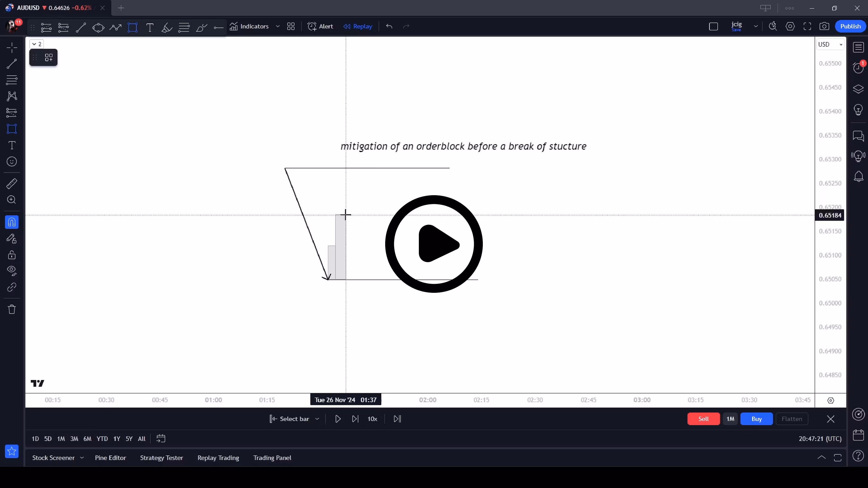Toggle magnet snap mode off
Image resolution: width=868 pixels, height=488 pixels.
[x=12, y=222]
